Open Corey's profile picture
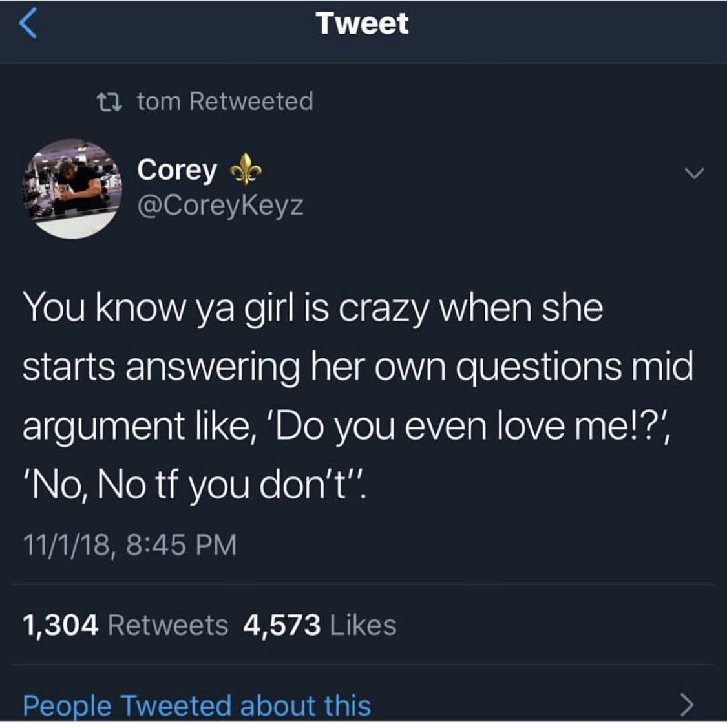This screenshot has width=727, height=728. (72, 188)
